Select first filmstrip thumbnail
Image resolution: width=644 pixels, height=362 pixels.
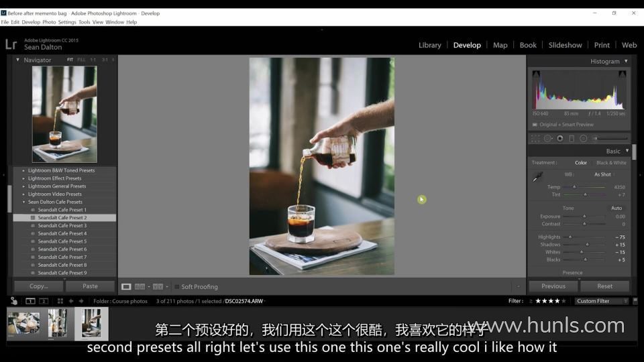[24, 323]
